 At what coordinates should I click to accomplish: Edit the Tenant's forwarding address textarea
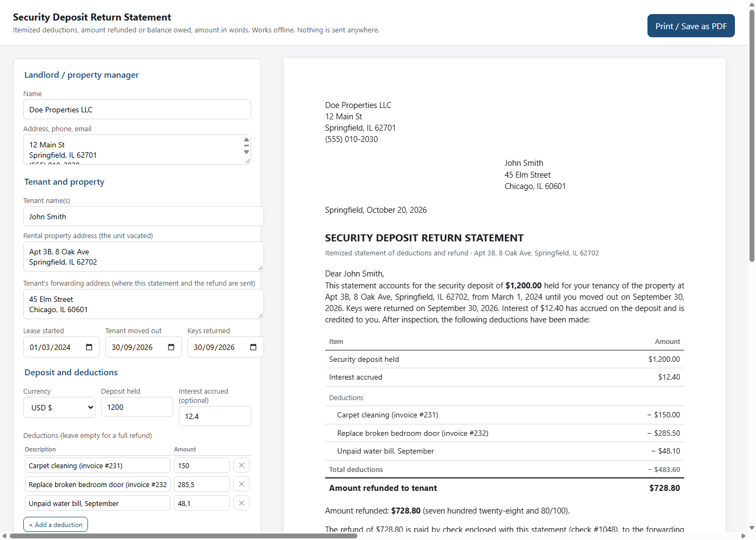tap(144, 304)
